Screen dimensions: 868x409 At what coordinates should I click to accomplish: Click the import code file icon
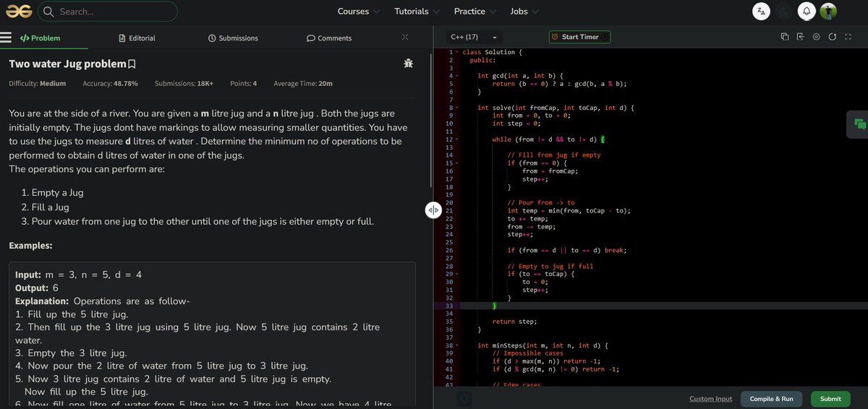[800, 37]
